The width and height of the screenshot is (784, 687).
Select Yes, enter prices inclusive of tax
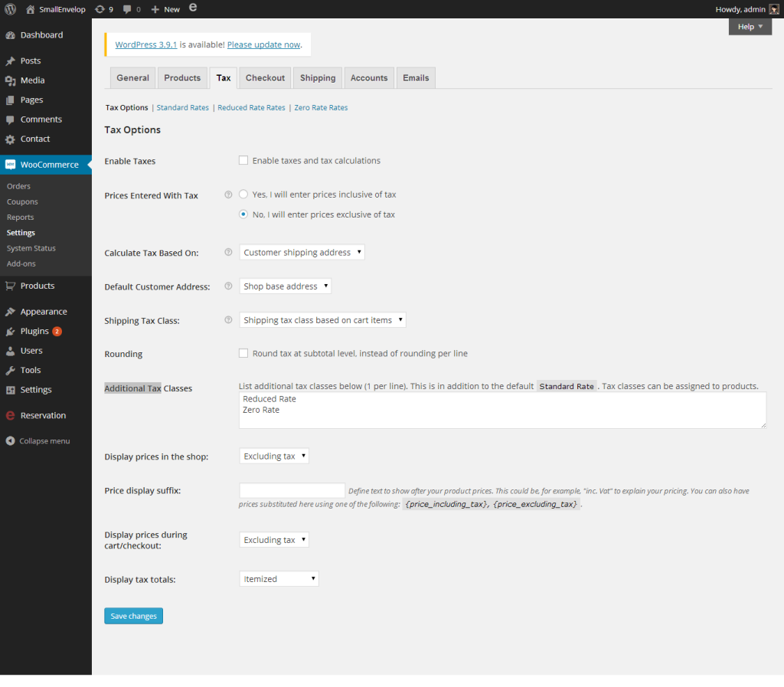coord(243,194)
